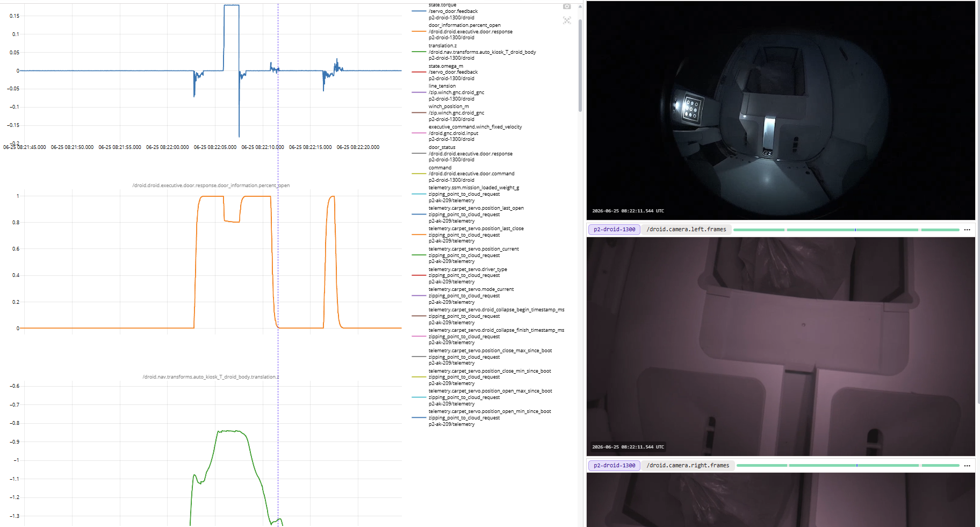Toggle droid_collapse_begin_timestamp_ms legend entry
Screen dimensions: 980x527
click(x=488, y=316)
